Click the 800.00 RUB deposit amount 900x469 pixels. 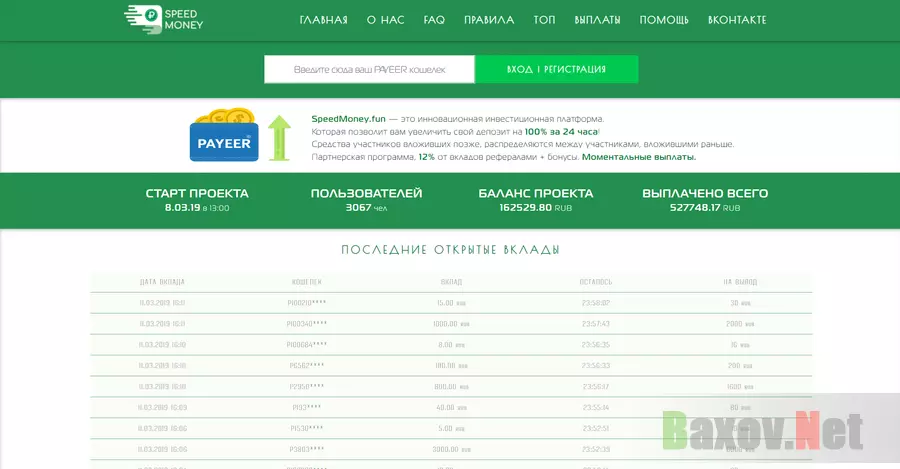(451, 387)
